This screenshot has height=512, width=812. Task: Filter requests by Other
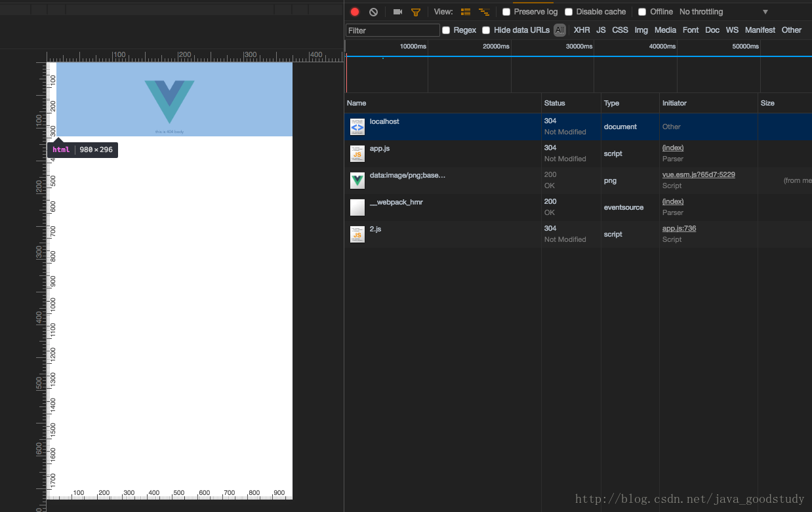pyautogui.click(x=792, y=30)
